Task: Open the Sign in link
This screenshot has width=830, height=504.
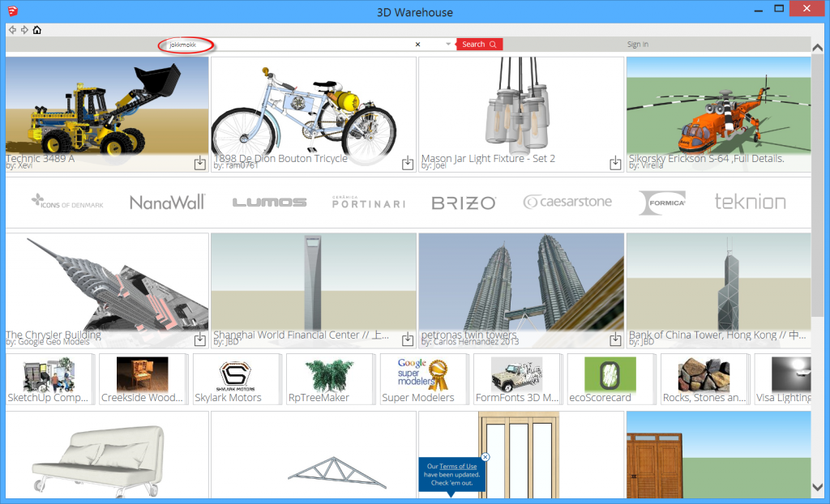Action: 637,45
